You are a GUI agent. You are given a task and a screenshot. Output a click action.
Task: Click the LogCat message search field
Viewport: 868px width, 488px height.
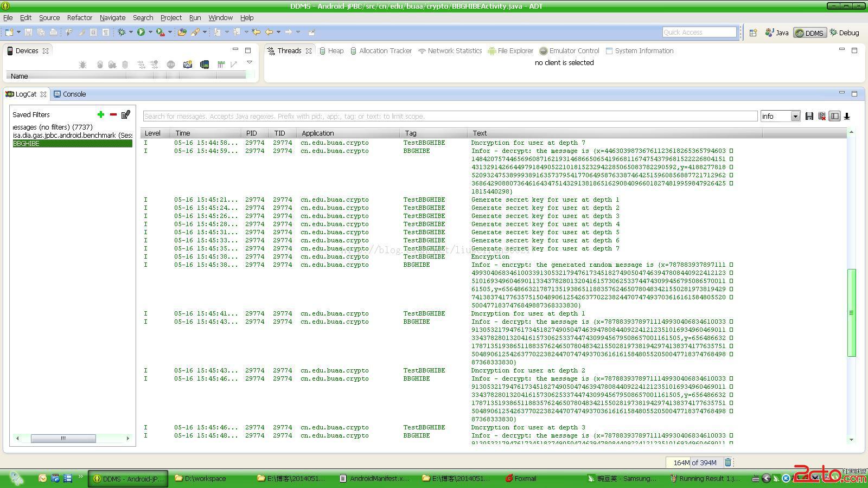(450, 116)
